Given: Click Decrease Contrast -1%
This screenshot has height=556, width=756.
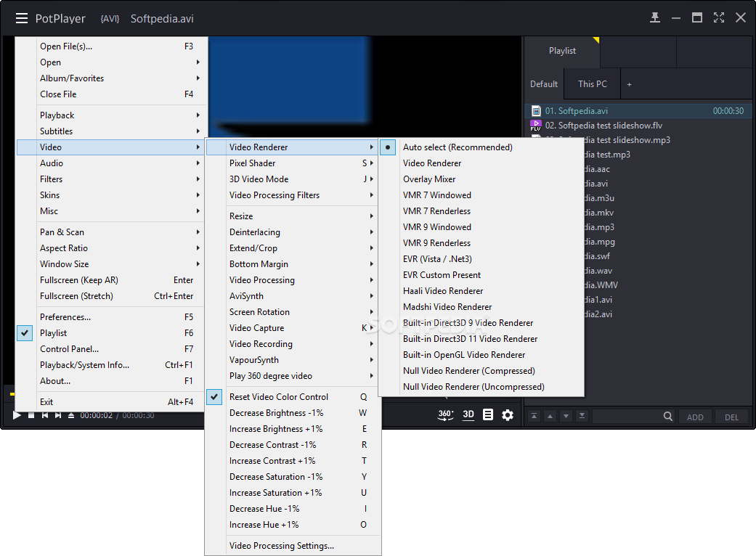Looking at the screenshot, I should pyautogui.click(x=293, y=445).
